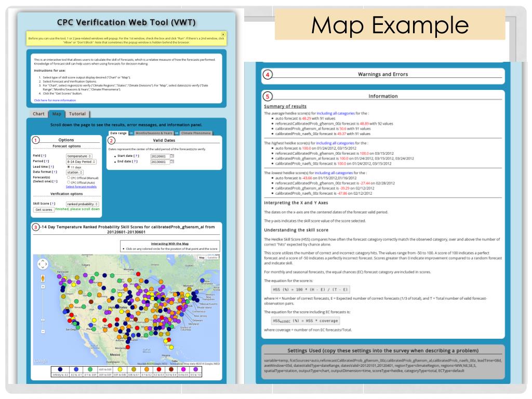Click the HSS equation code box
Screen dimensions: 532x399
tap(310, 289)
